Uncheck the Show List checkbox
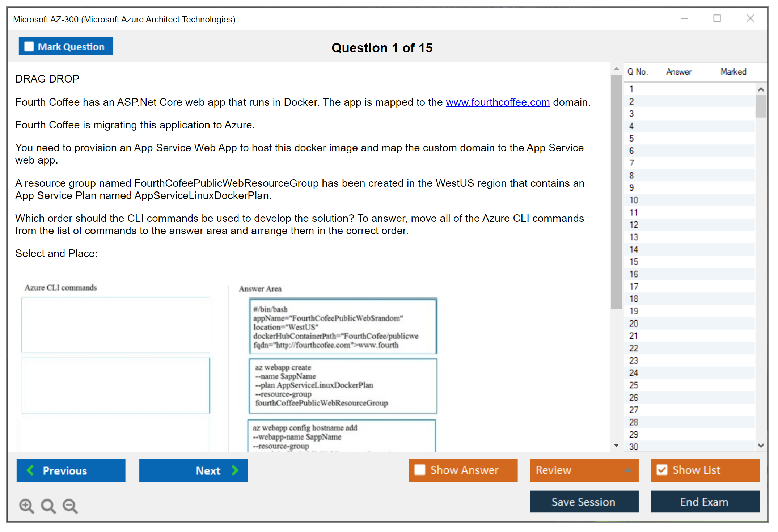The width and height of the screenshot is (778, 532). [x=662, y=470]
